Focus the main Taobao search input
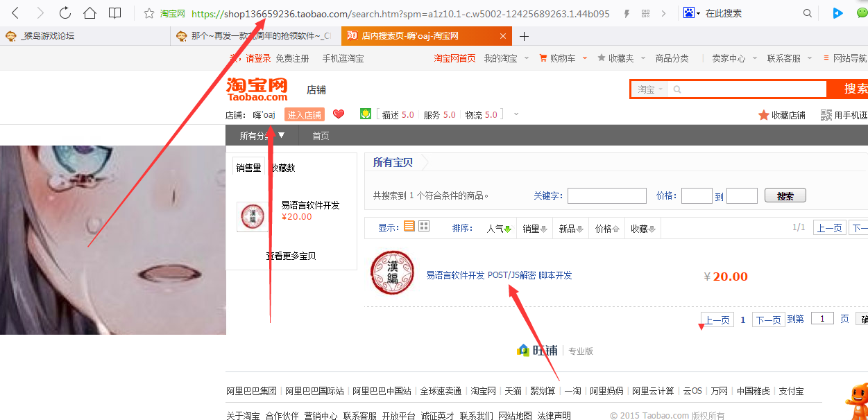868x420 pixels. (x=747, y=89)
